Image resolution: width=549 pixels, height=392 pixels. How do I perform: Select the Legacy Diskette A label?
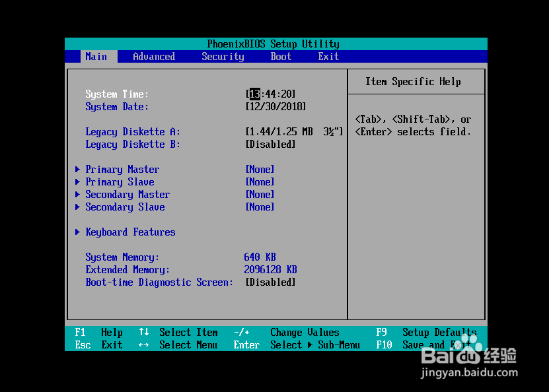133,132
